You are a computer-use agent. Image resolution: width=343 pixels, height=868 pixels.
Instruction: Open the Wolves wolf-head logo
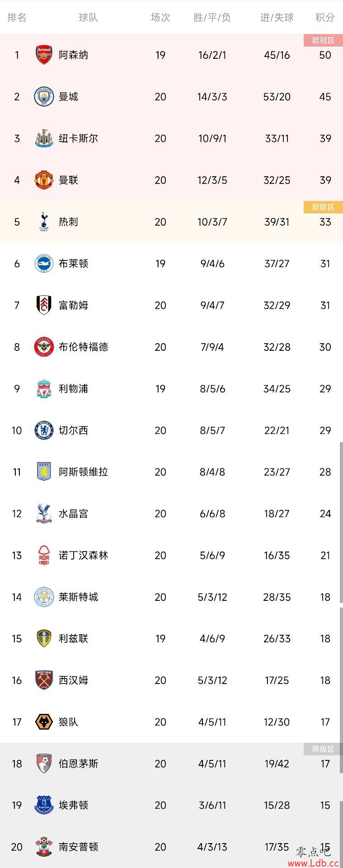[44, 722]
